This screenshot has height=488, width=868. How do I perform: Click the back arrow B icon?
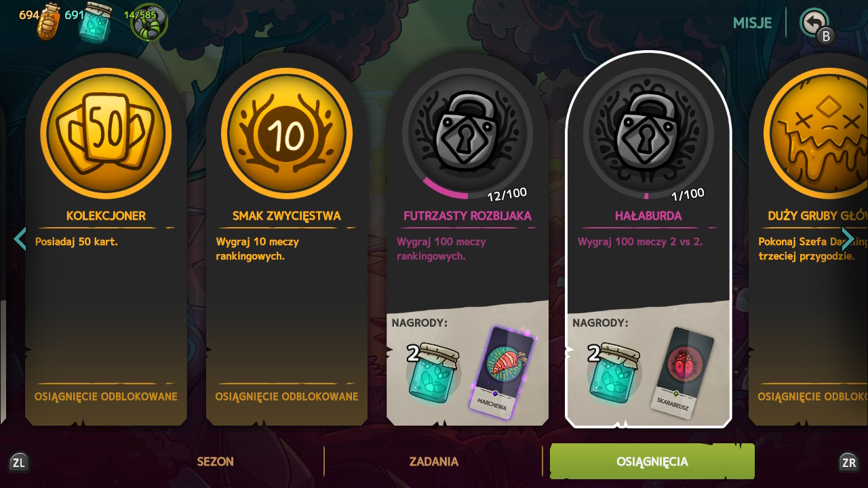pyautogui.click(x=814, y=23)
